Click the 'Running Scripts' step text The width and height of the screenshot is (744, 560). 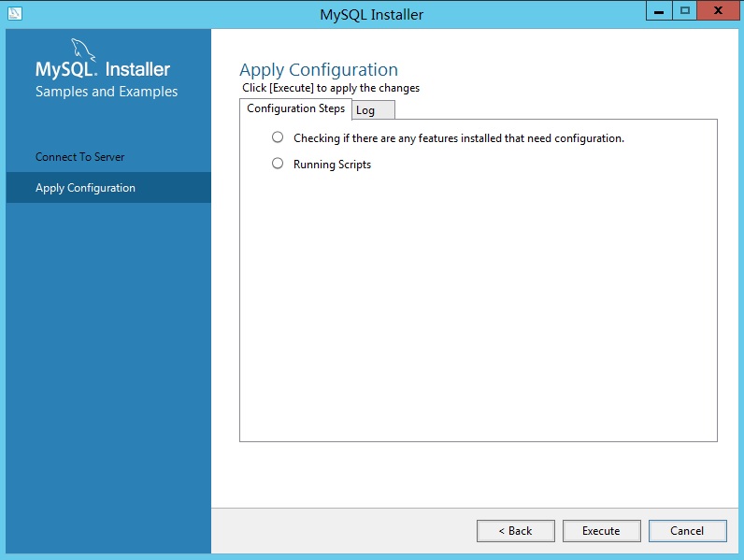coord(332,165)
